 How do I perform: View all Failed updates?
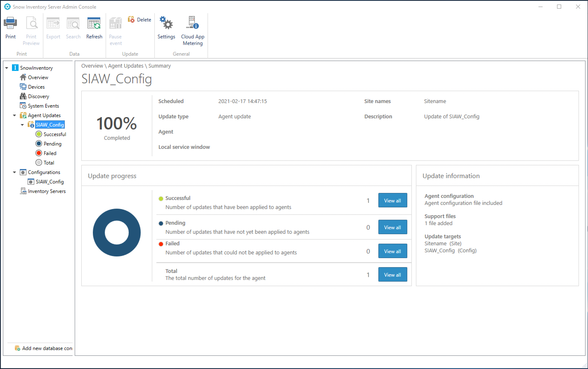tap(393, 251)
